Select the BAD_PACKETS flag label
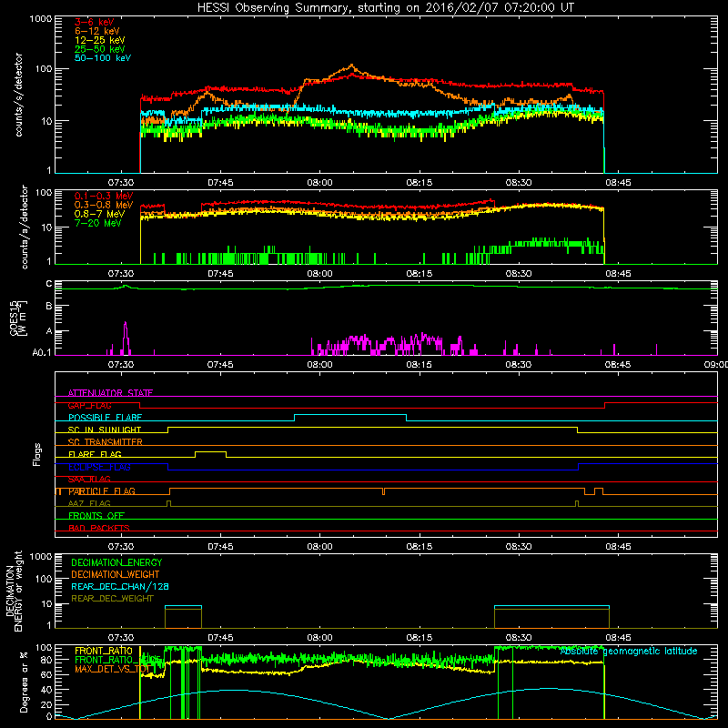728x728 pixels. point(99,528)
